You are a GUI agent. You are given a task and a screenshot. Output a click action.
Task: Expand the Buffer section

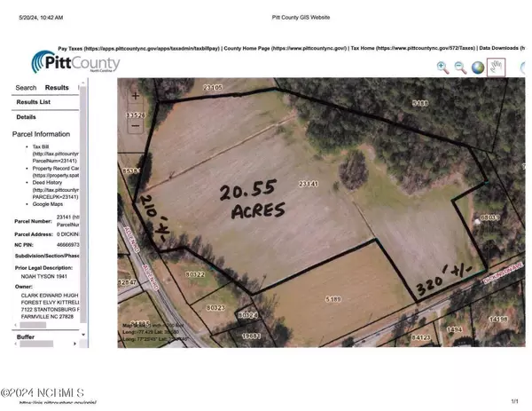tap(27, 337)
